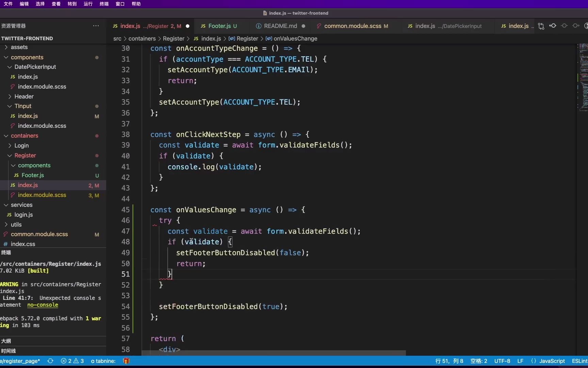Click the containers breadcrumb segment
This screenshot has height=368, width=588.
[142, 39]
